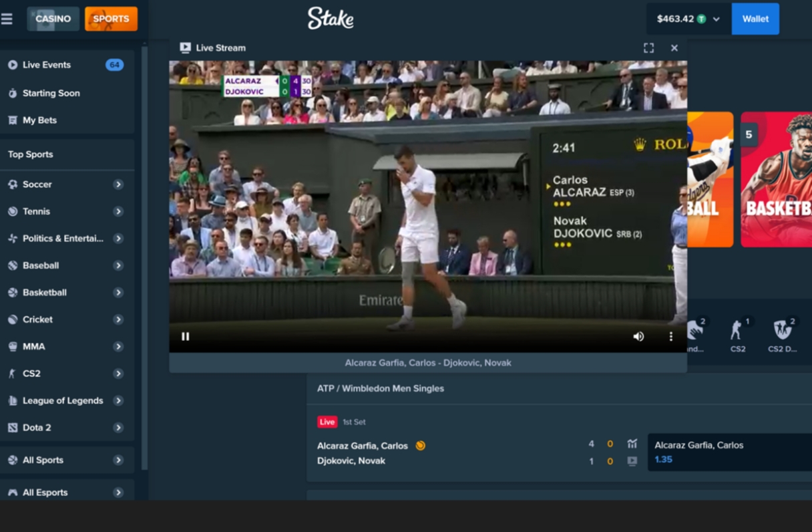Pause the live stream video
812x532 pixels.
point(186,337)
